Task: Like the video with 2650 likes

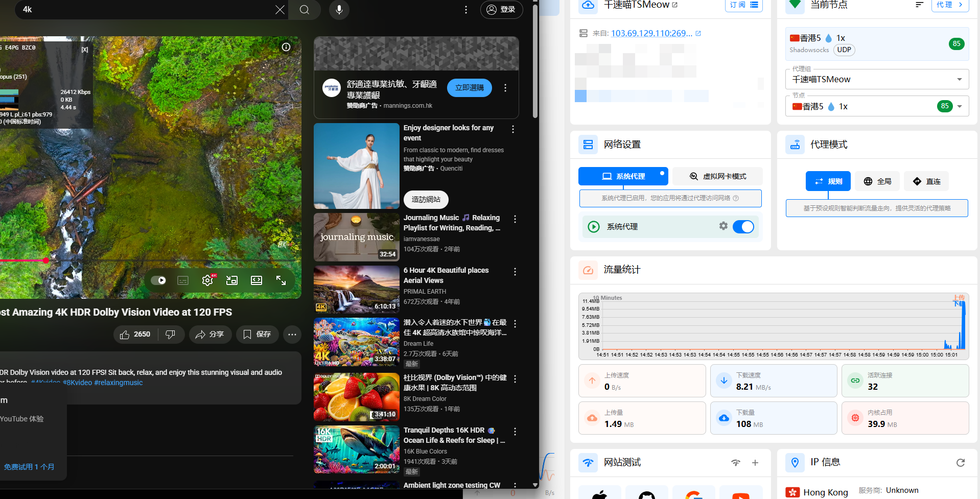Action: pos(135,335)
